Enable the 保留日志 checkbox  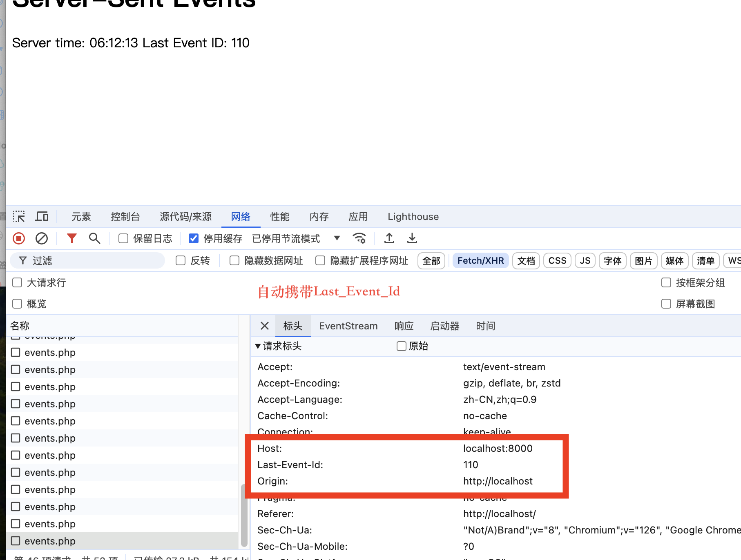coord(123,238)
